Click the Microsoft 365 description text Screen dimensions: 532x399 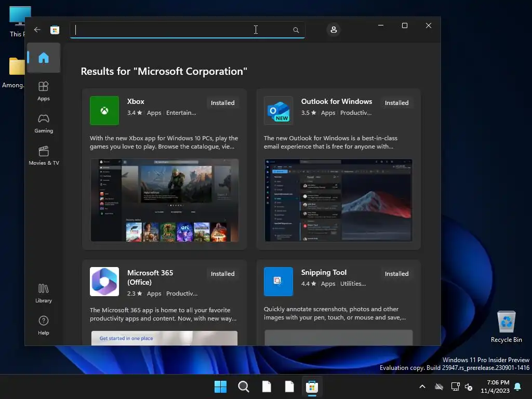(x=163, y=314)
